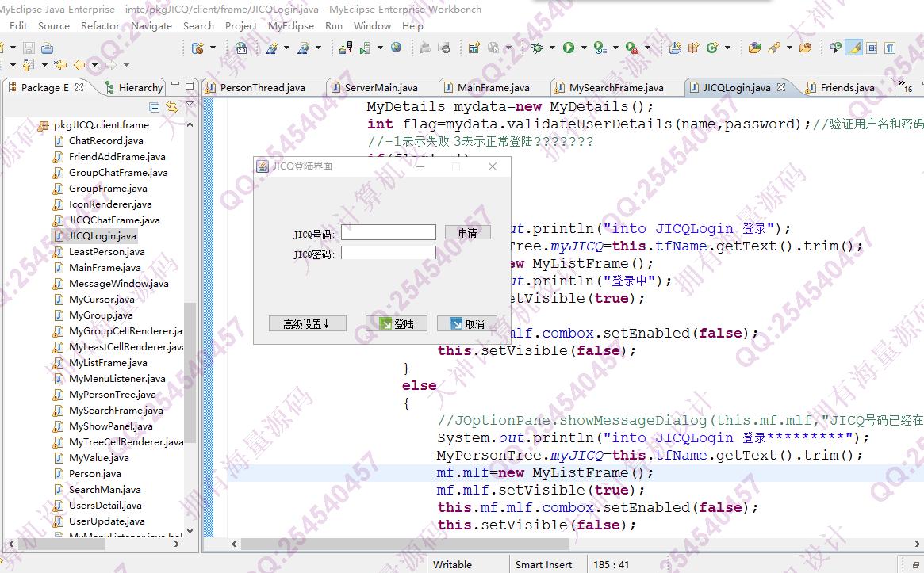Click Collapse All icon in Package Explorer
This screenshot has width=924, height=573.
[155, 107]
